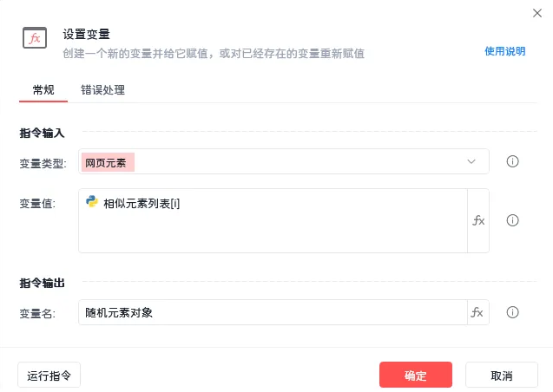The width and height of the screenshot is (553, 392).
Task: Click the 指令输入 section header
Action: tap(42, 133)
